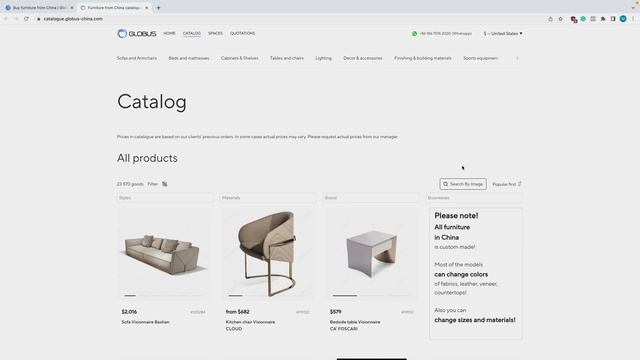The image size is (640, 360).
Task: Open the Sofa Visionnaire Bastian thumbnail
Action: pyautogui.click(x=163, y=253)
